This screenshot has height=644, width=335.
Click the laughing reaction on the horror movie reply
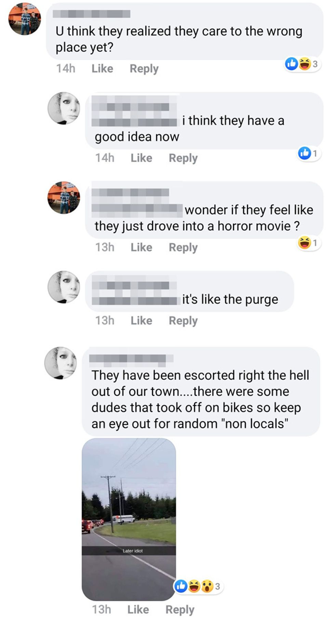[309, 243]
